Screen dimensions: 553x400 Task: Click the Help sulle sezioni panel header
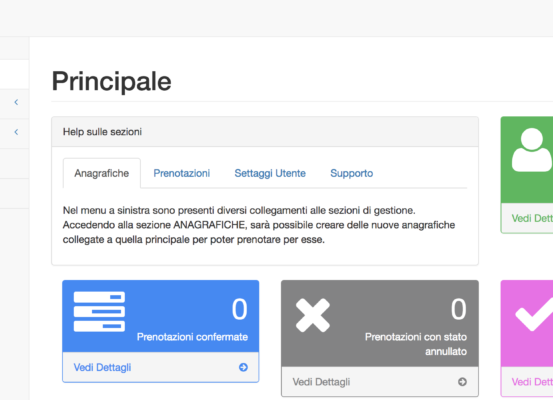(x=265, y=132)
